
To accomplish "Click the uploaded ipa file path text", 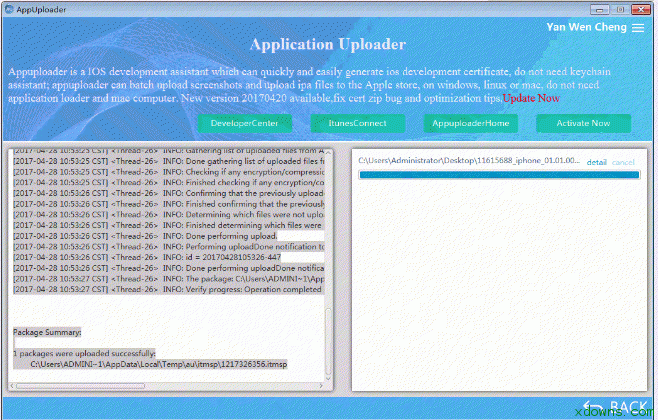I will [x=469, y=161].
